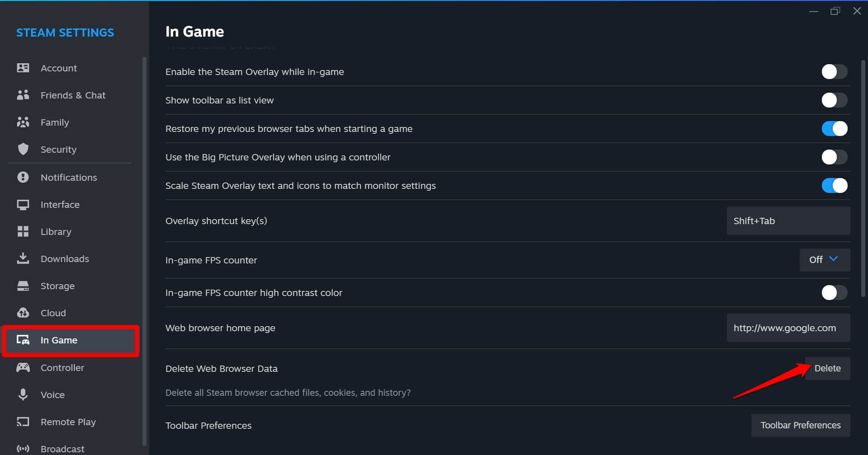Toggle Big Picture Overlay for controller
Screen dimensions: 868x455
pos(834,157)
